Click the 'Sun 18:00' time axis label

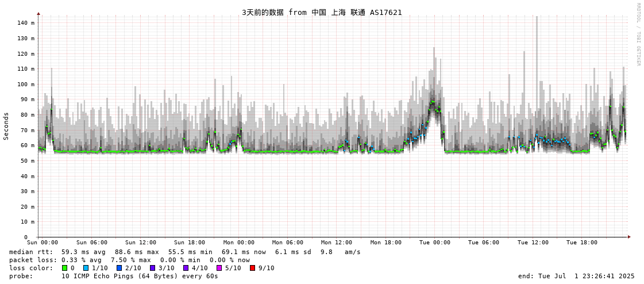(x=190, y=243)
